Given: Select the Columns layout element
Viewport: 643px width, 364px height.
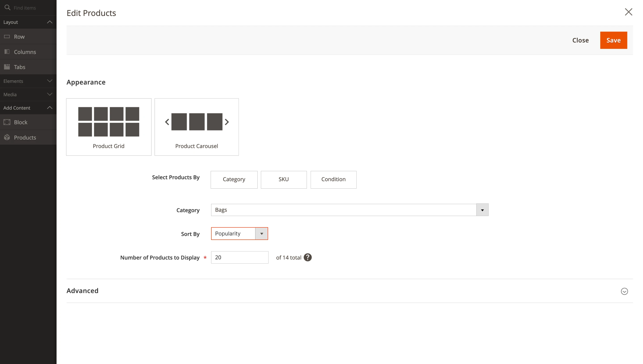Looking at the screenshot, I should pos(25,52).
